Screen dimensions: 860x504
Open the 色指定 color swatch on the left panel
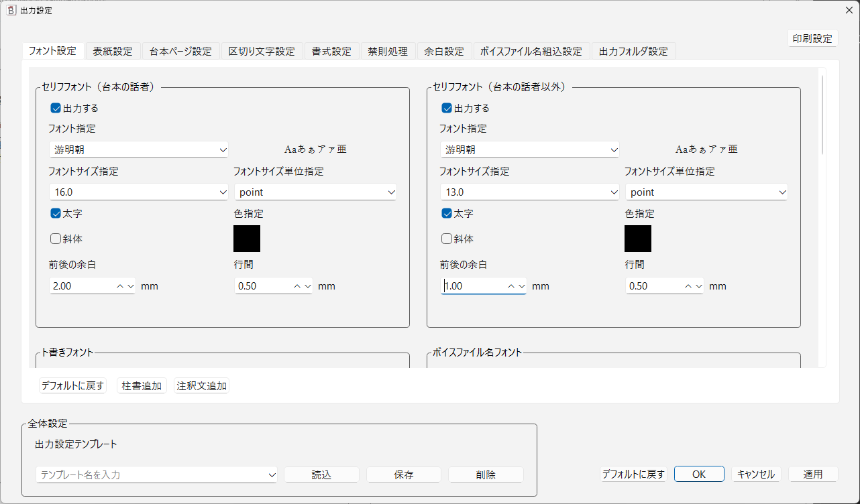pos(247,239)
